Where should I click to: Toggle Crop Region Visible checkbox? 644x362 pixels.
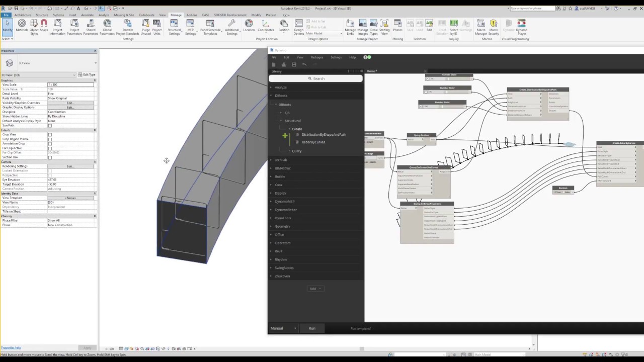click(x=50, y=139)
